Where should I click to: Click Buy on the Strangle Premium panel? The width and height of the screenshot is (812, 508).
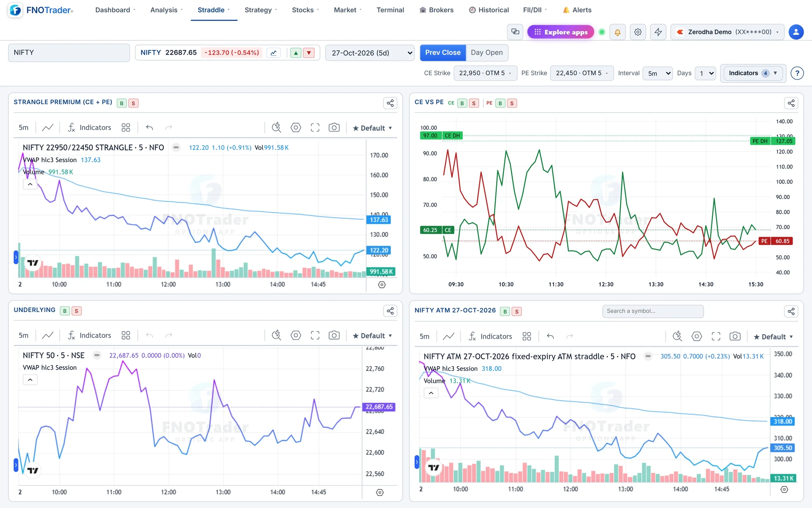click(122, 103)
